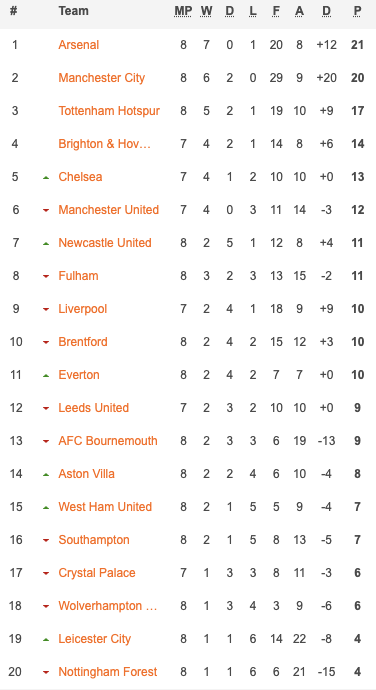Open the Manchester City team page
The image size is (376, 690).
(102, 78)
